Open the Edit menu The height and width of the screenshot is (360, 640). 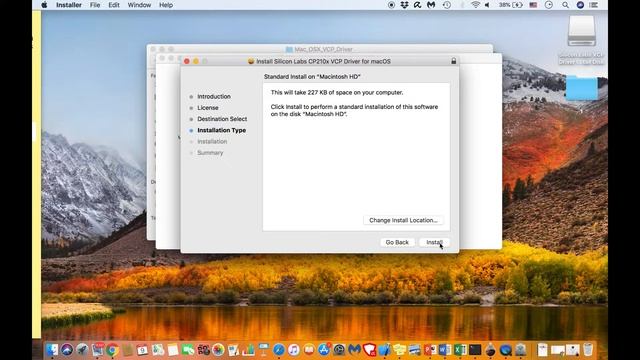[114, 5]
